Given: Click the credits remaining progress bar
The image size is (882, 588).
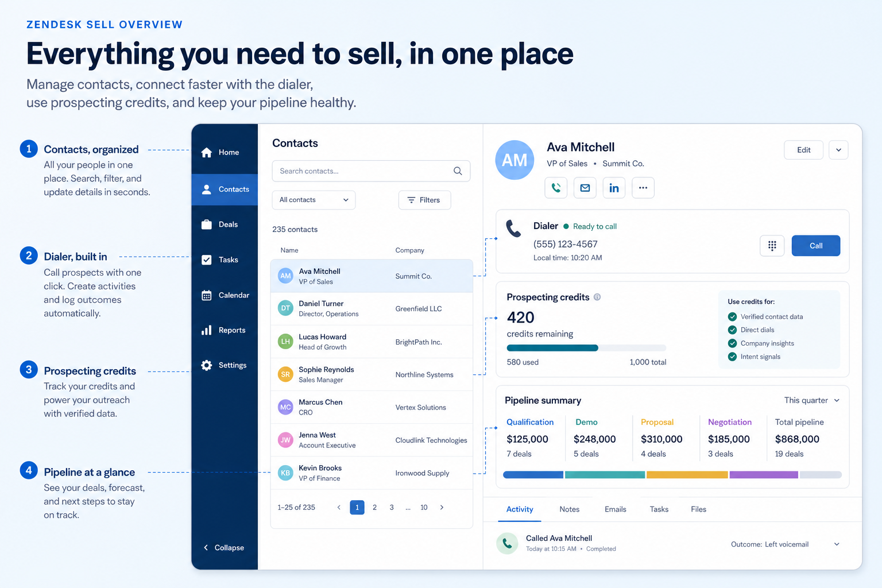Looking at the screenshot, I should (x=586, y=348).
